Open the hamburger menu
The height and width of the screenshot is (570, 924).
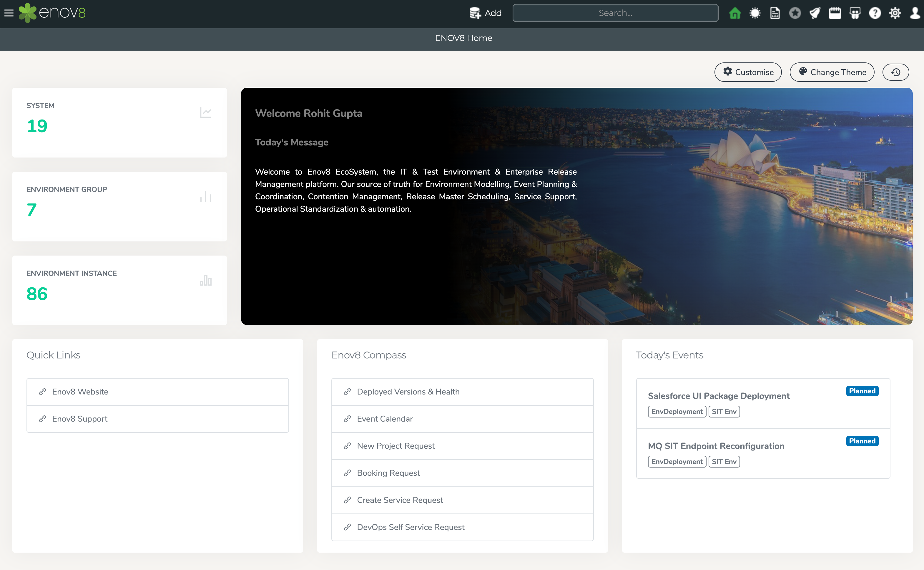click(x=9, y=13)
